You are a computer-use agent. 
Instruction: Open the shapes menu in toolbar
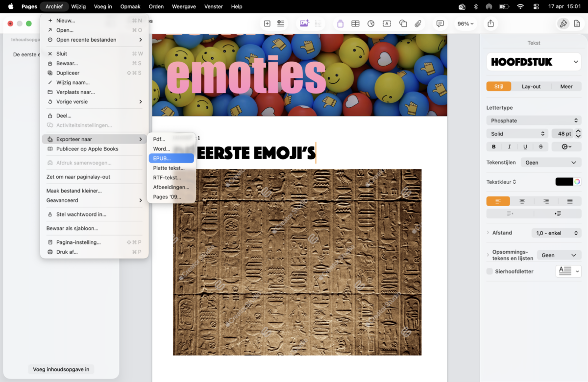coord(403,24)
